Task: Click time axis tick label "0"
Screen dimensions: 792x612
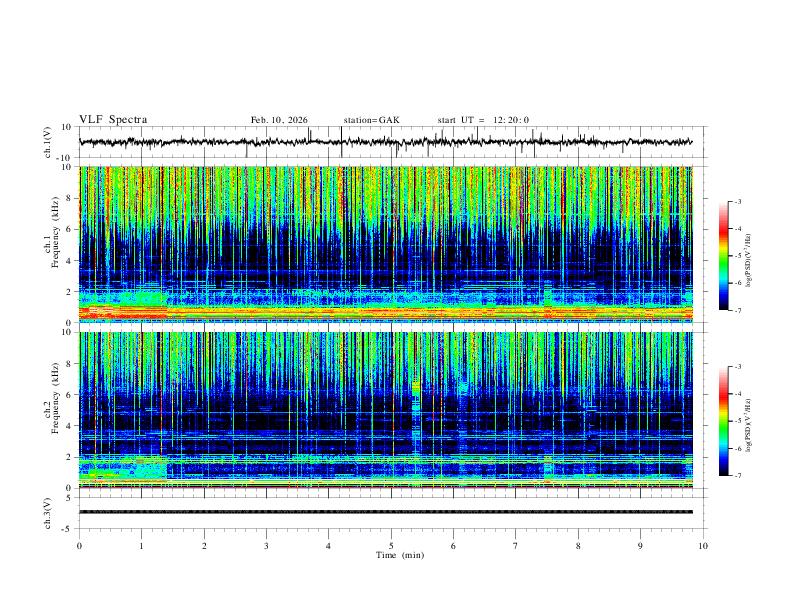Action: [x=79, y=546]
